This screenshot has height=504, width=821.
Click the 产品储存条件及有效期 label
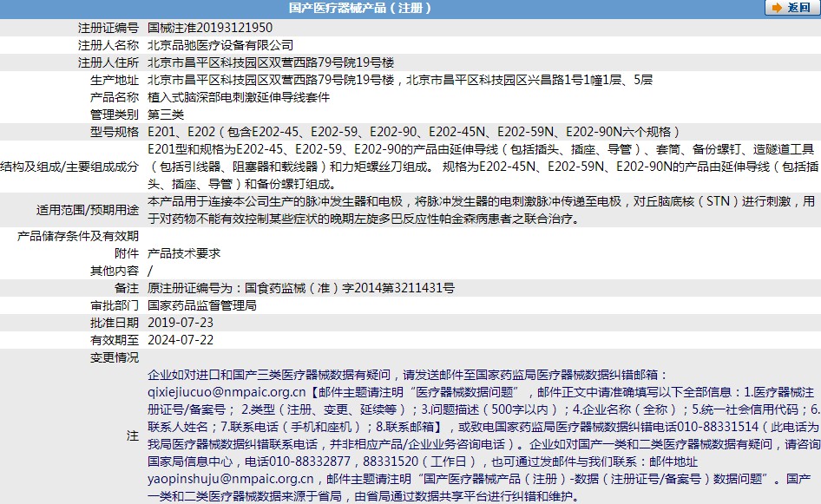(78, 236)
